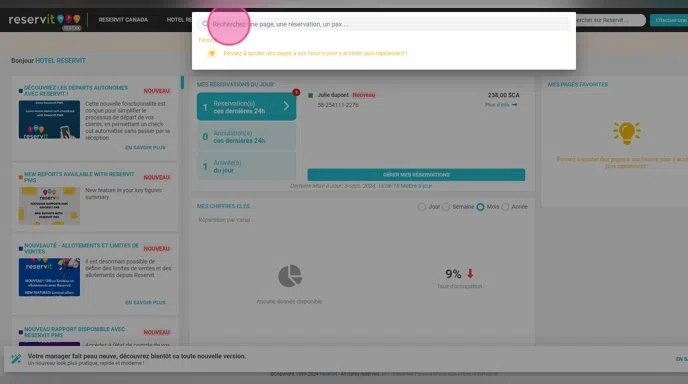Click the large lightbulb in favorite pages
Viewport: 688px width, 384px height.
coord(627,133)
